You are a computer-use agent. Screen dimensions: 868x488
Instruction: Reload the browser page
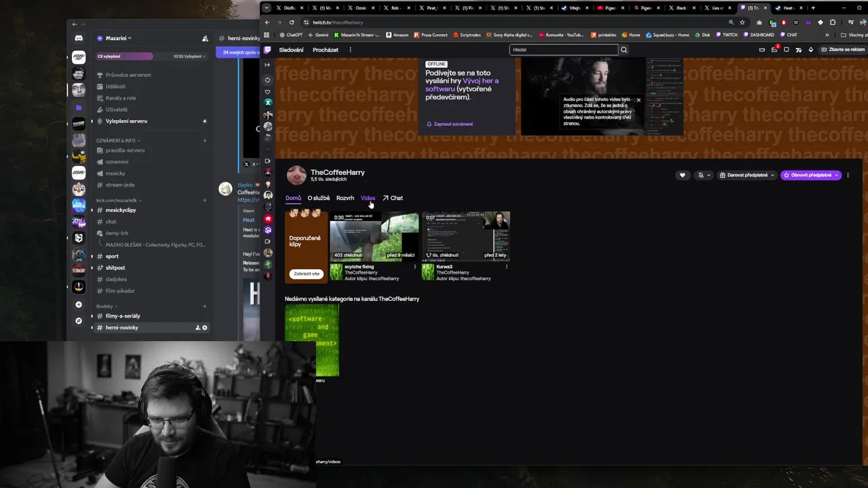[292, 22]
